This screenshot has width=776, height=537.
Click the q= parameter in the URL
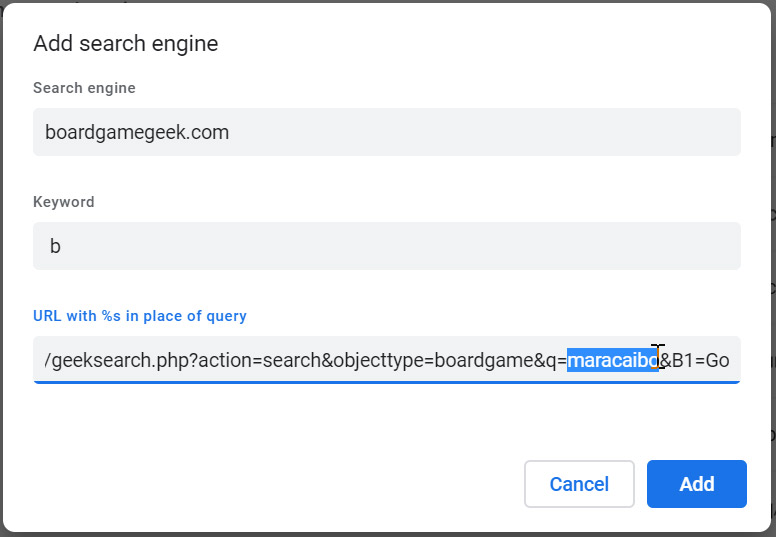(x=557, y=361)
